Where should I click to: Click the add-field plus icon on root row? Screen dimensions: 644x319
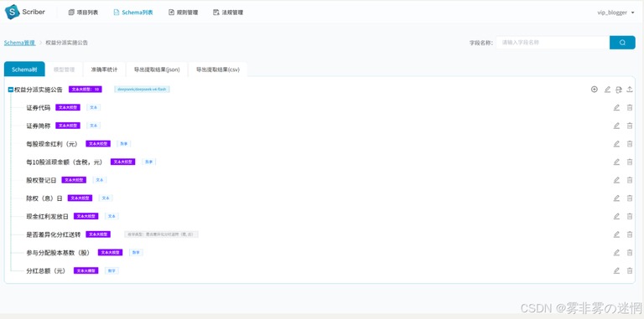tap(595, 90)
